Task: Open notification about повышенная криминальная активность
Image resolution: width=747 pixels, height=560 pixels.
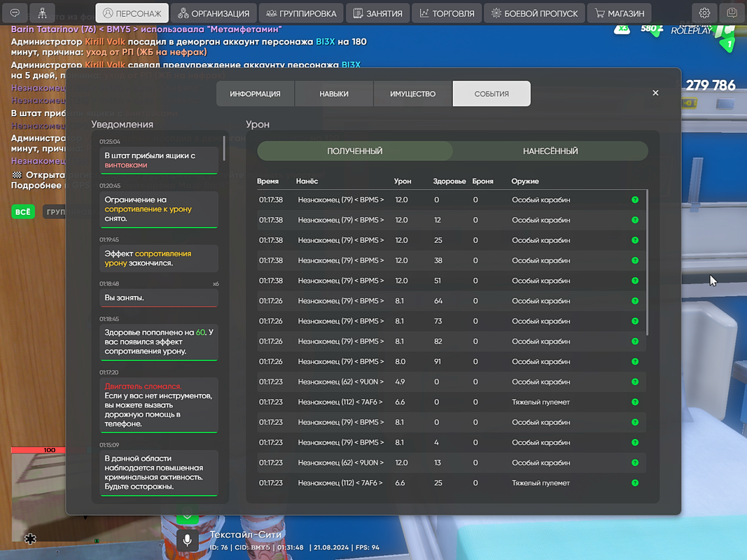Action: [159, 473]
